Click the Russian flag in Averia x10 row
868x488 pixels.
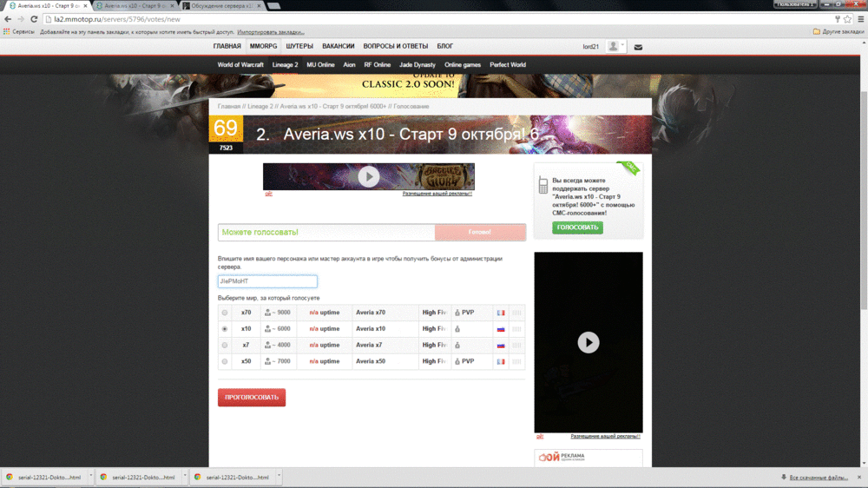501,329
